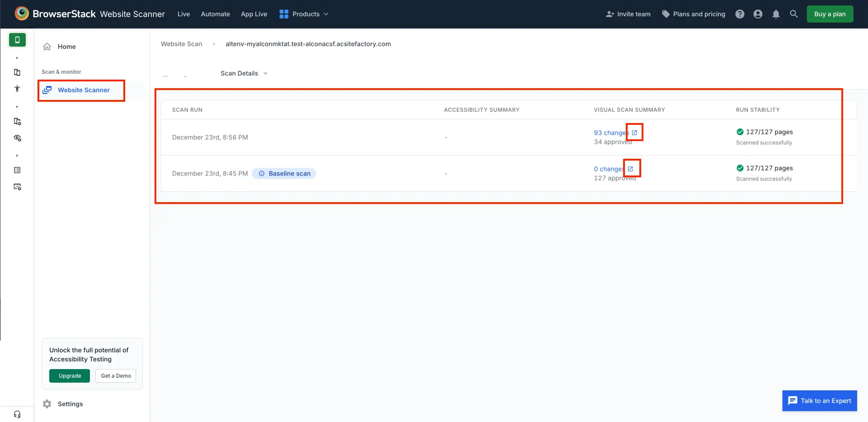Open the Live menu item
This screenshot has height=422, width=868.
pyautogui.click(x=183, y=14)
